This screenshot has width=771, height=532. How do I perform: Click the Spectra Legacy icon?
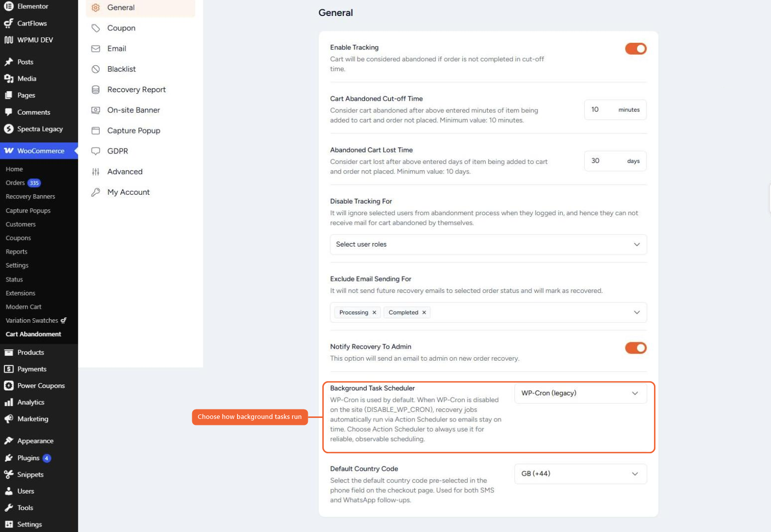pos(8,129)
